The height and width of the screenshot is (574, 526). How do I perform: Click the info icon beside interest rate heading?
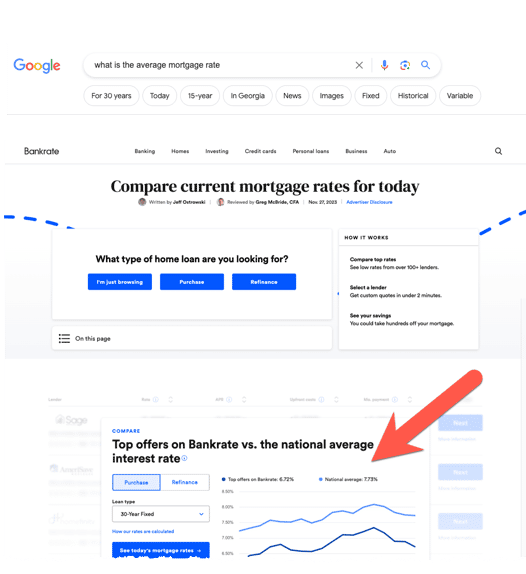click(x=184, y=458)
